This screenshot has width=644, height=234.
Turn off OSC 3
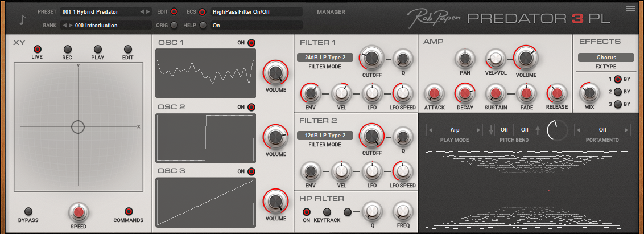[251, 171]
